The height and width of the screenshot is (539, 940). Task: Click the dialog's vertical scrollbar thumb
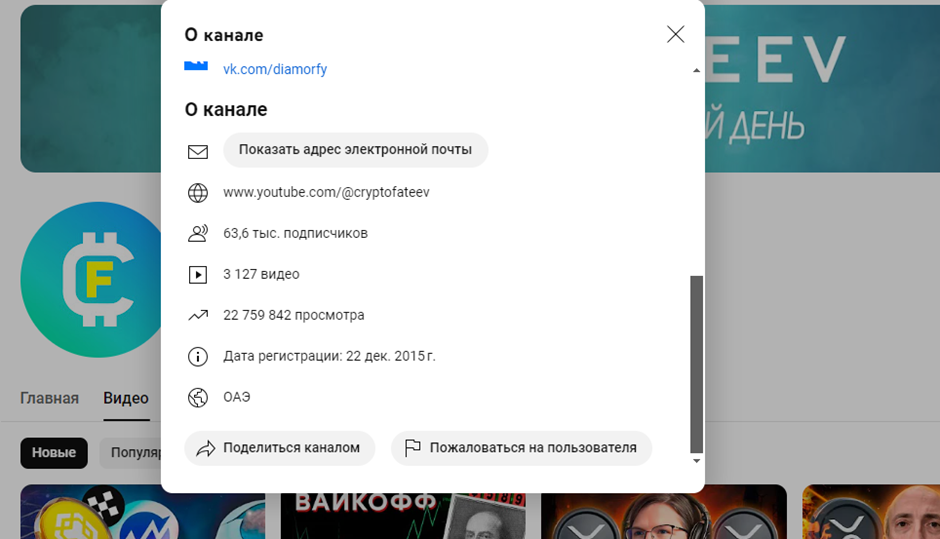(x=697, y=364)
